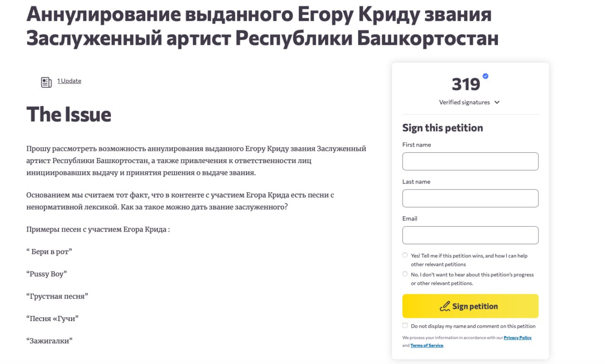Click the pen signature icon on the yellow button
The width and height of the screenshot is (604, 364).
pos(445,306)
